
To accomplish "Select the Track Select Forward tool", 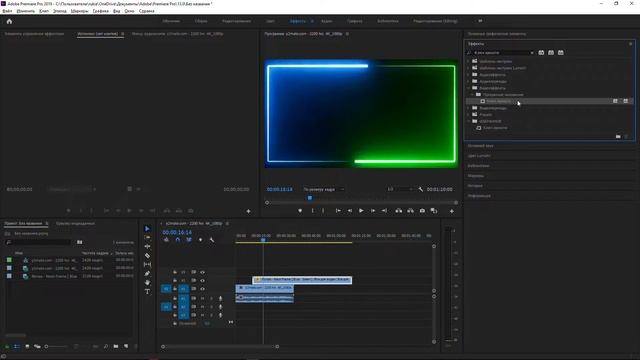I will (x=147, y=238).
